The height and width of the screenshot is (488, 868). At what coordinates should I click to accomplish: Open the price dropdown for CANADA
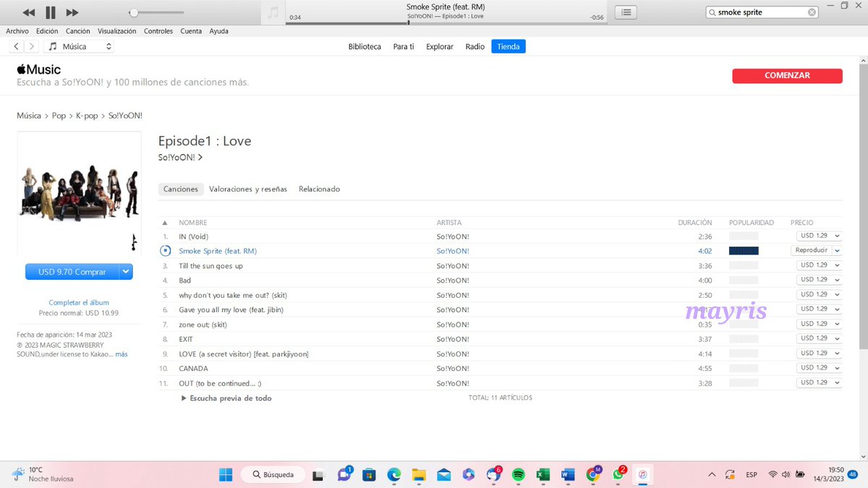pos(837,368)
